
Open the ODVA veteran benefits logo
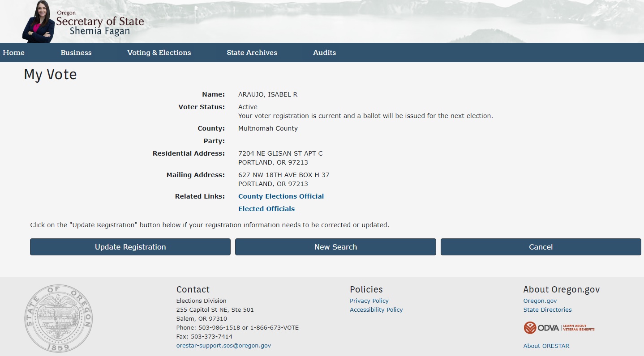coord(559,328)
